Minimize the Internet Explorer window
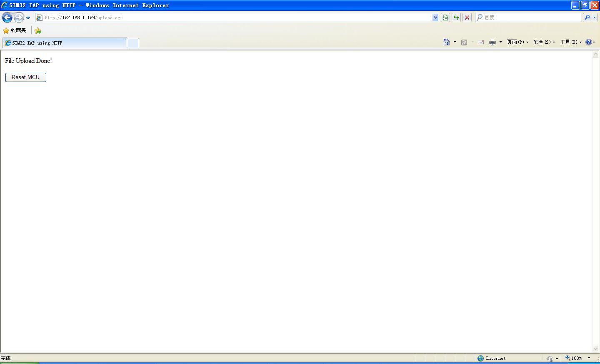Image resolution: width=600 pixels, height=364 pixels. coord(575,5)
